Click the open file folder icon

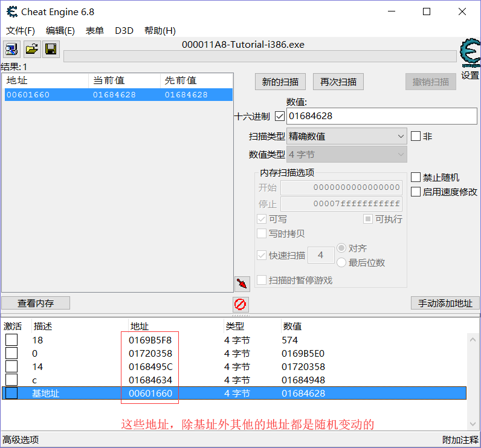31,49
